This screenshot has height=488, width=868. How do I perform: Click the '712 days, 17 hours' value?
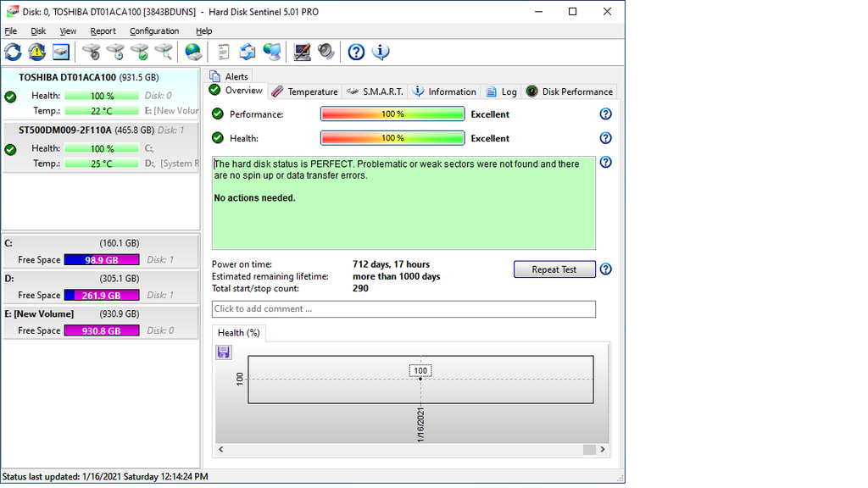pyautogui.click(x=391, y=264)
